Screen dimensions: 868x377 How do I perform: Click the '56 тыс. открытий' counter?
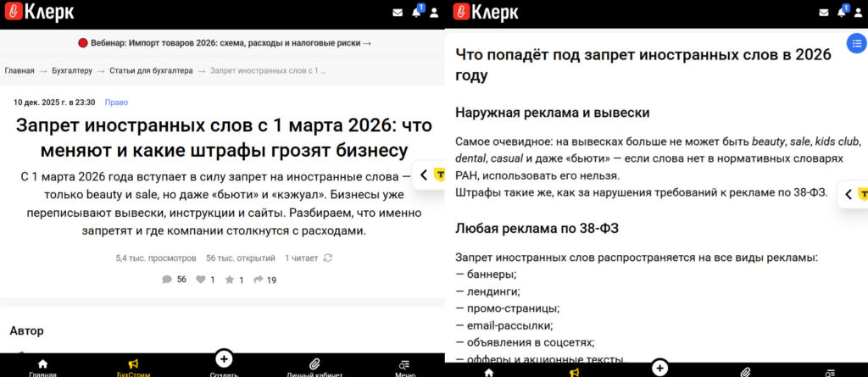(241, 258)
